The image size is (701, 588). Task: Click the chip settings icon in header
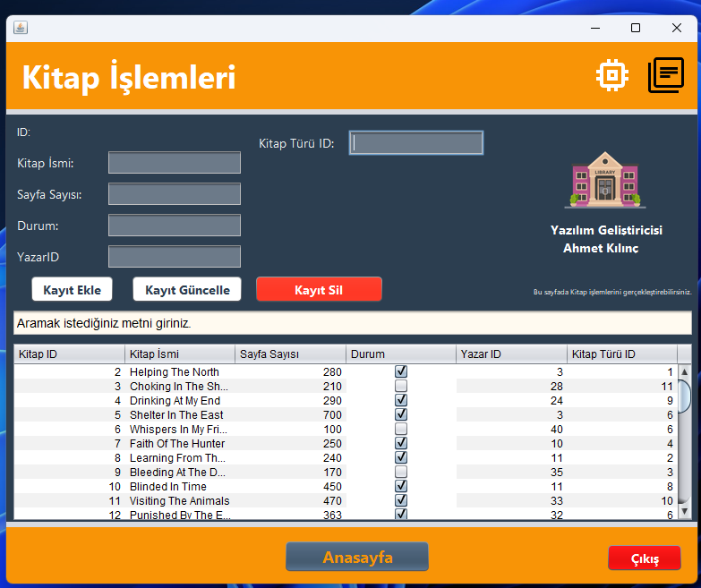pyautogui.click(x=612, y=75)
